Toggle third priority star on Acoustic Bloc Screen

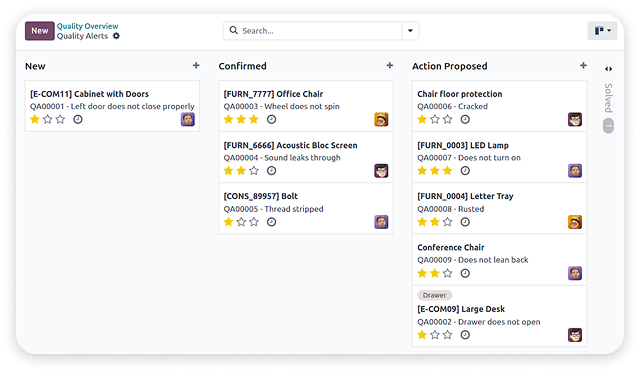(x=254, y=171)
